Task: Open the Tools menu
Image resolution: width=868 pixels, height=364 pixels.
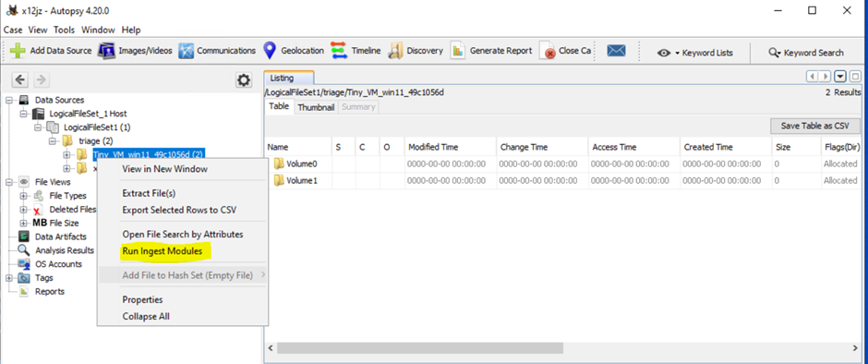Action: 65,30
